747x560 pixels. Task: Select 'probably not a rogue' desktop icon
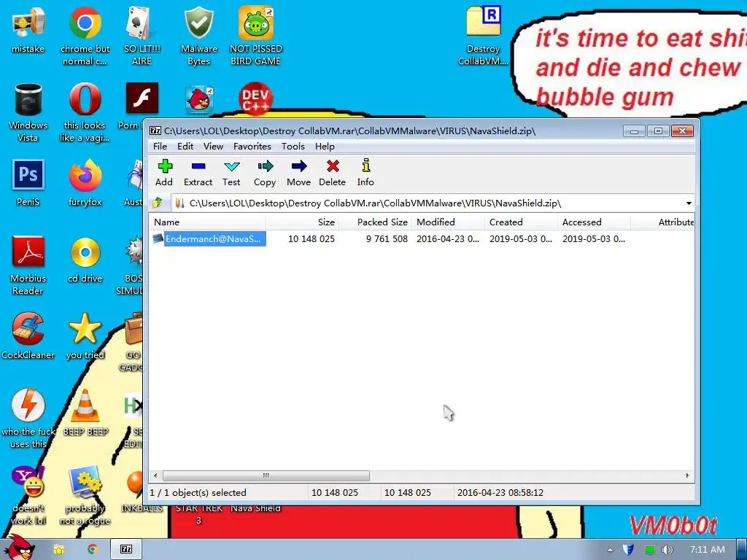pos(85,495)
